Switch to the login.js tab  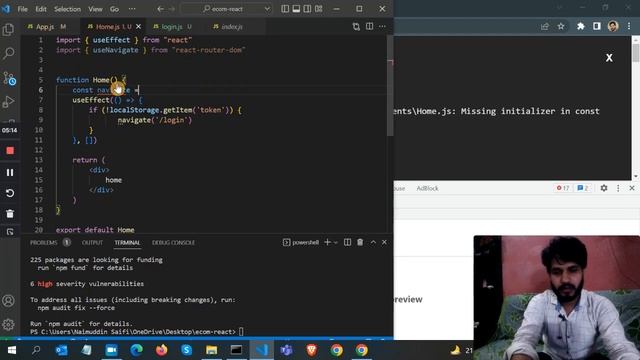point(172,27)
